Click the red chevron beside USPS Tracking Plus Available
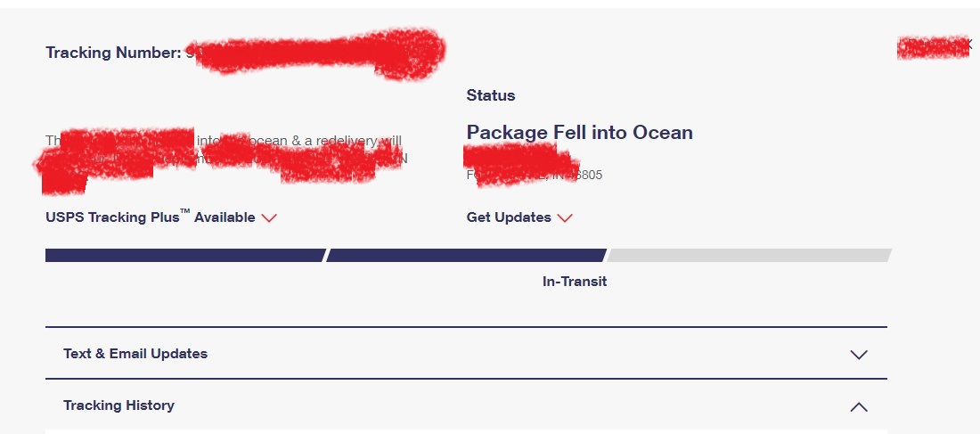This screenshot has height=434, width=980. point(269,218)
